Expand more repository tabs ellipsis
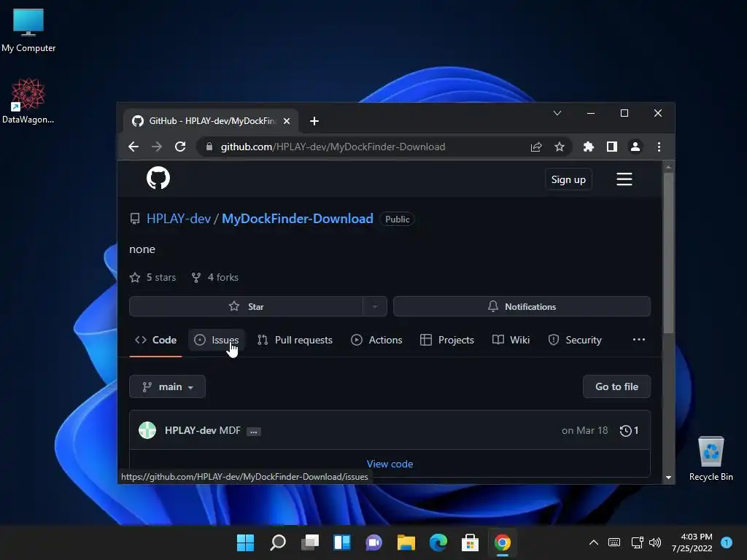The height and width of the screenshot is (560, 747). pyautogui.click(x=639, y=340)
